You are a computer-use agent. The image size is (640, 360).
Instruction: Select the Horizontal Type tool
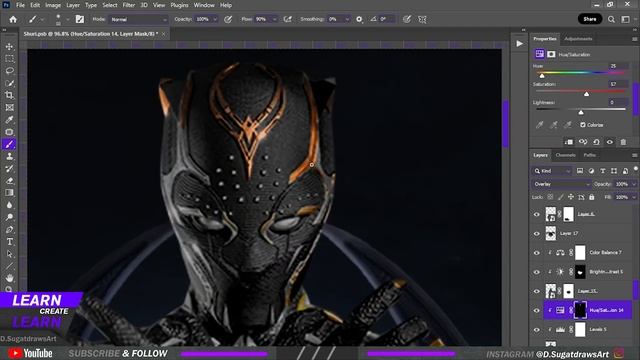pos(9,242)
